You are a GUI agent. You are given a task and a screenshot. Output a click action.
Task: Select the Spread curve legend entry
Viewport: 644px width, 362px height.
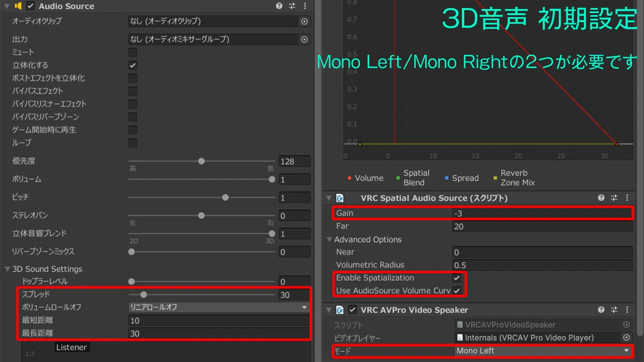click(x=462, y=178)
